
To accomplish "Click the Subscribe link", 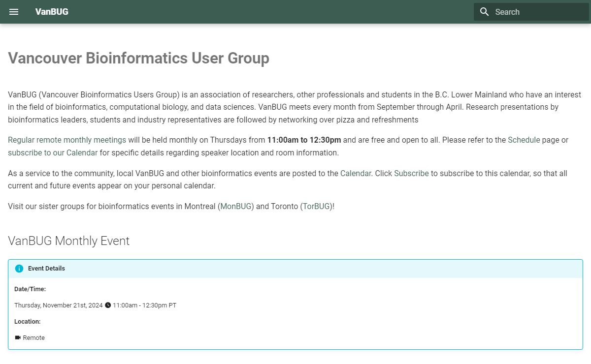I will pos(411,173).
